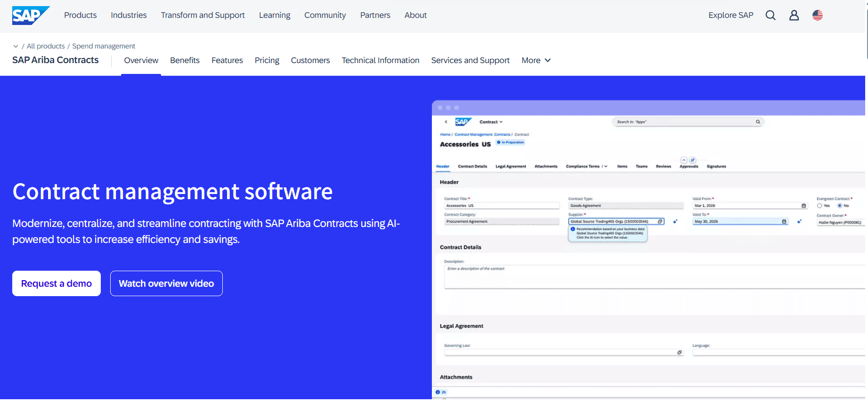868x403 pixels.
Task: Expand the Contract dropdown in the app screenshot
Action: pyautogui.click(x=491, y=122)
